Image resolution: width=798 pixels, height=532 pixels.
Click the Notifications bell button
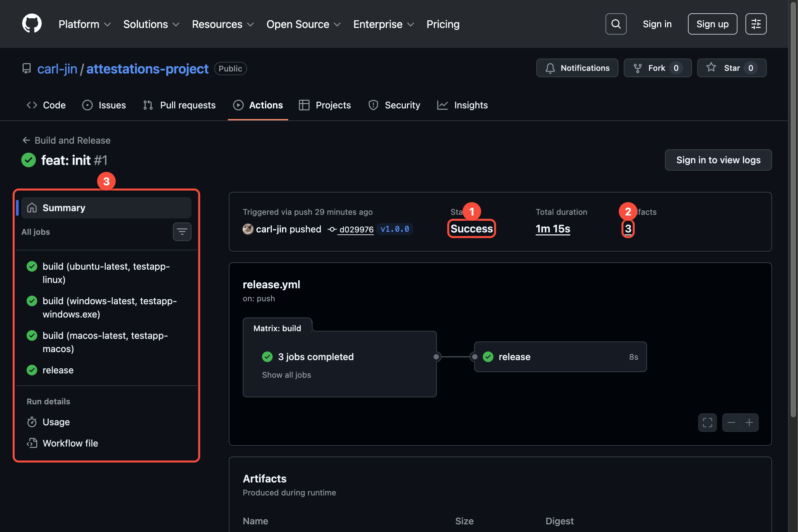577,68
